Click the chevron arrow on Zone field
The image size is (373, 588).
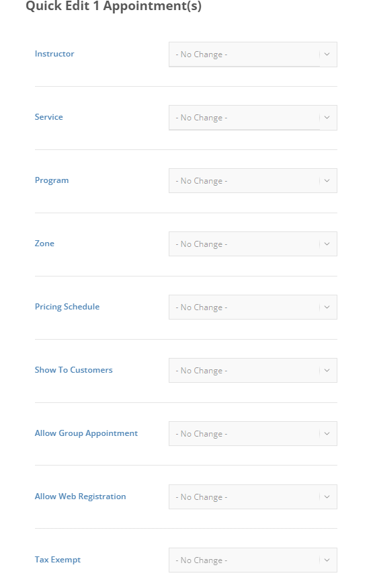tap(327, 244)
